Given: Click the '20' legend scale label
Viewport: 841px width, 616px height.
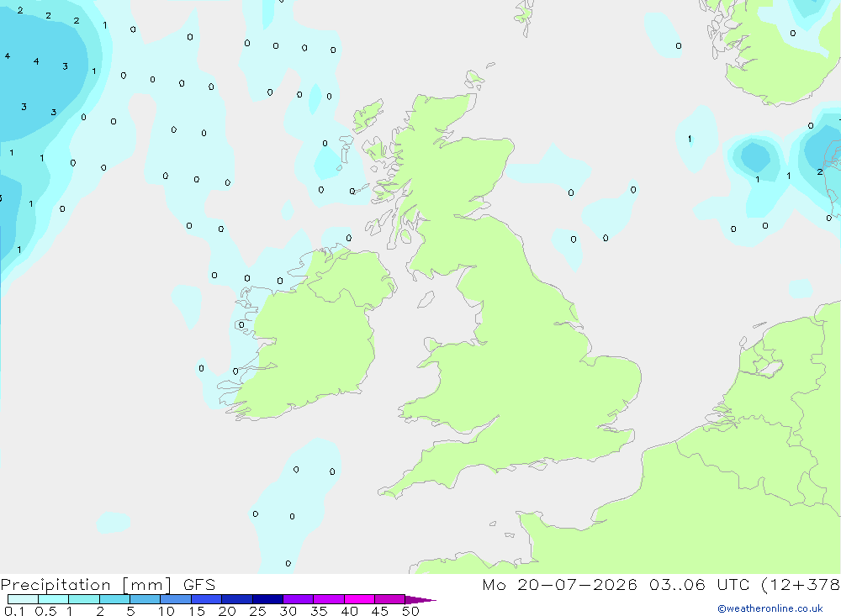Looking at the screenshot, I should click(x=227, y=611).
